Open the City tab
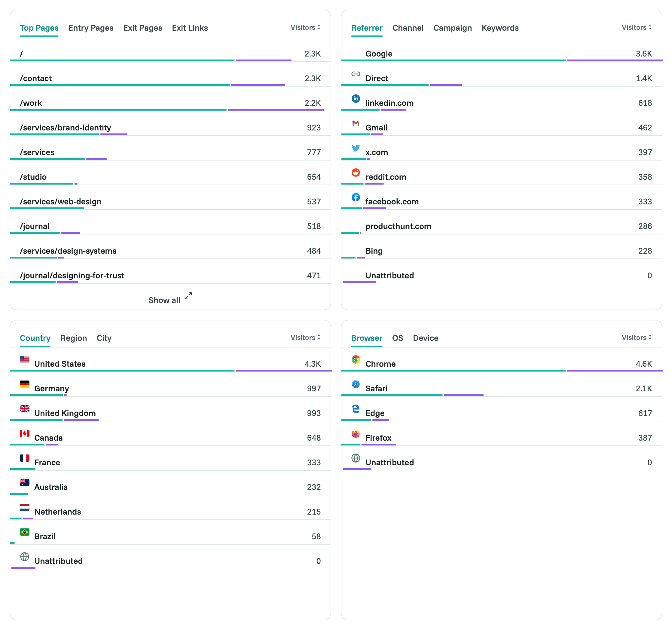Viewport: 672px width, 630px height. click(x=104, y=338)
